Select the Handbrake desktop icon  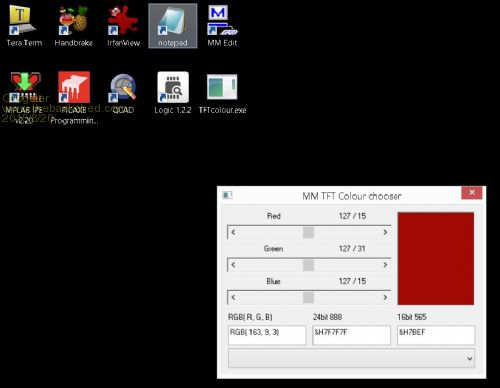[74, 26]
